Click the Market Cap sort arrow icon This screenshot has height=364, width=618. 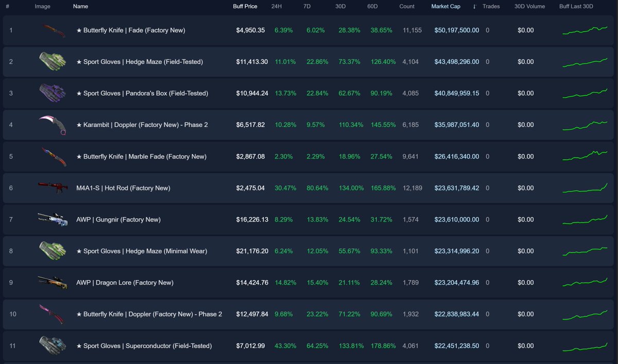click(474, 7)
